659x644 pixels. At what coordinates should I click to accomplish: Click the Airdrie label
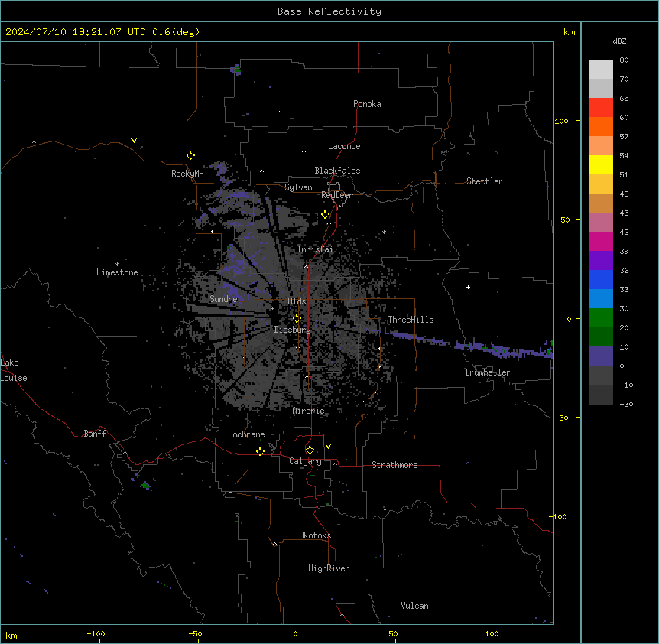(309, 411)
